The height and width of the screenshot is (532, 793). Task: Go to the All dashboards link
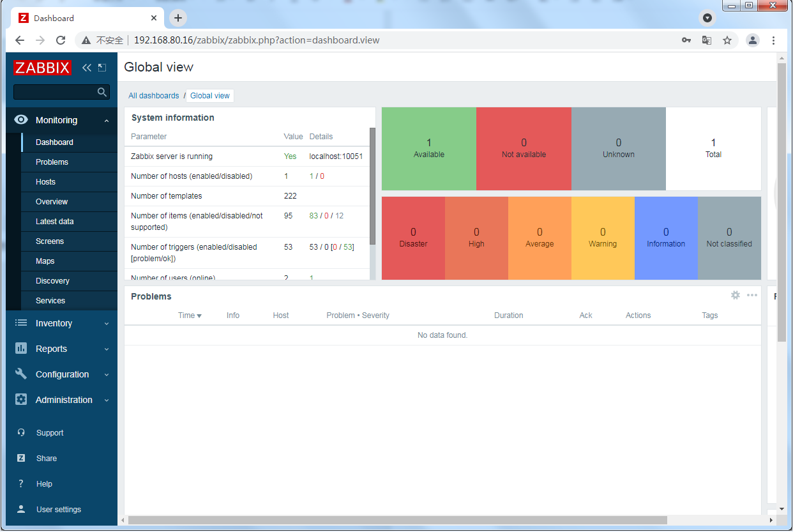click(x=153, y=96)
